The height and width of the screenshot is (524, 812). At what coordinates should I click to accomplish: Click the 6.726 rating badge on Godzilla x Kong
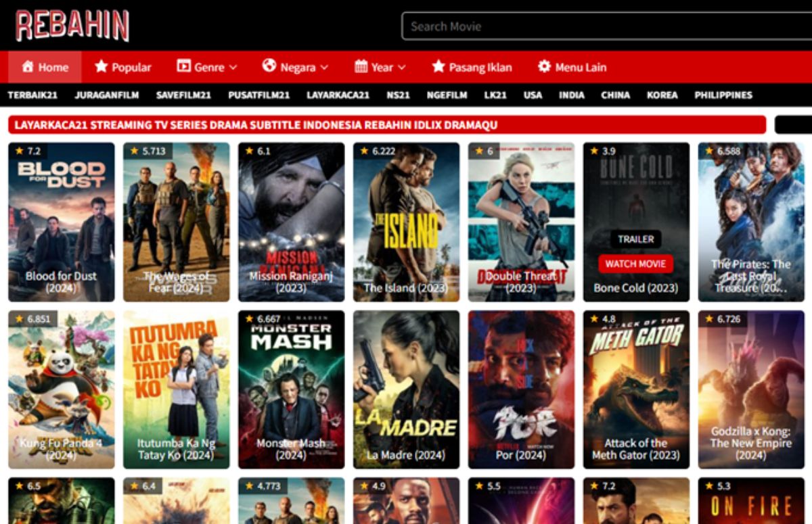pyautogui.click(x=723, y=318)
